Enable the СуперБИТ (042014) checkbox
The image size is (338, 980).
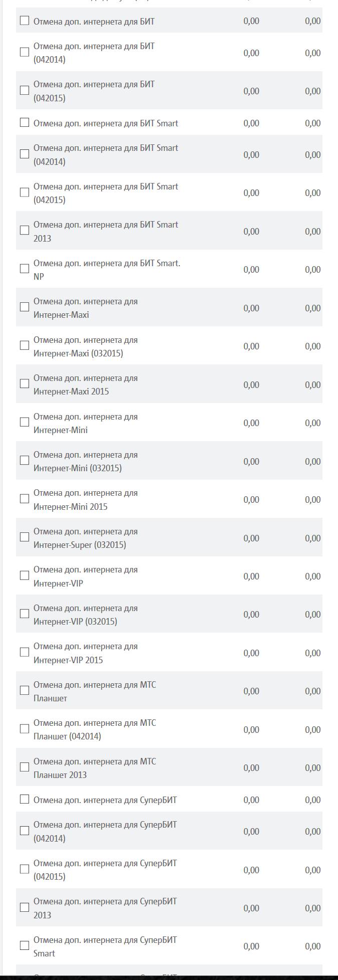point(25,831)
